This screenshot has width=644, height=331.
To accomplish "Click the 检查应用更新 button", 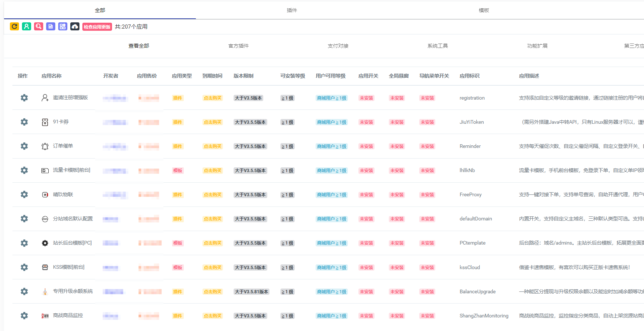I will (x=97, y=27).
